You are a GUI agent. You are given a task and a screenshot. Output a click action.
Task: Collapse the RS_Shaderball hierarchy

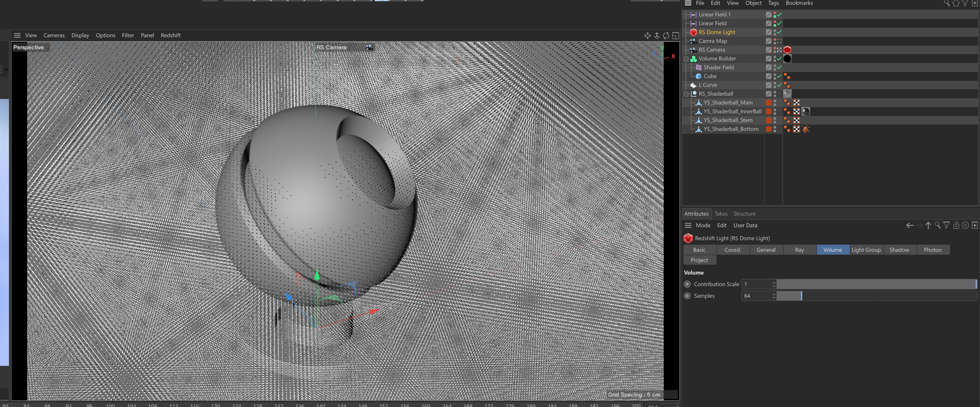(x=686, y=94)
